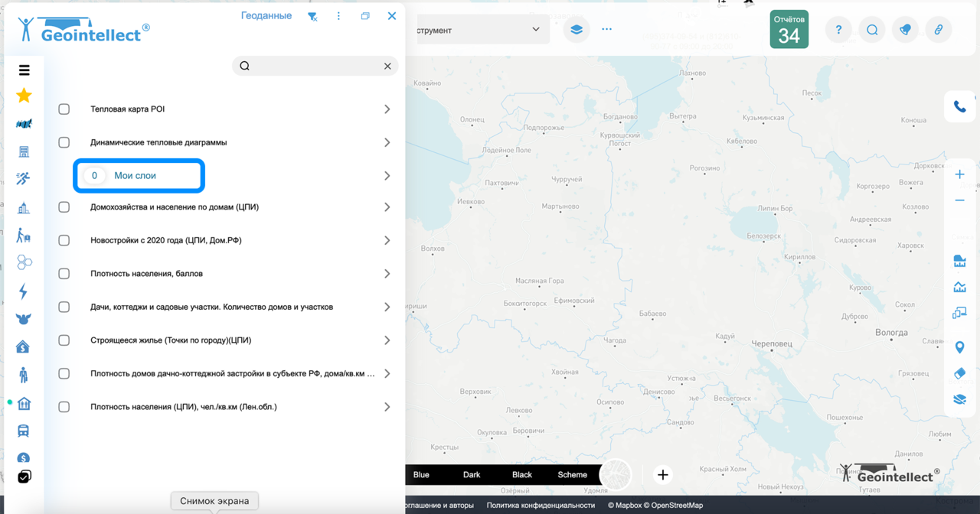This screenshot has height=514, width=980.
Task: Enable the Тепловая карта POI checkbox
Action: [x=64, y=109]
